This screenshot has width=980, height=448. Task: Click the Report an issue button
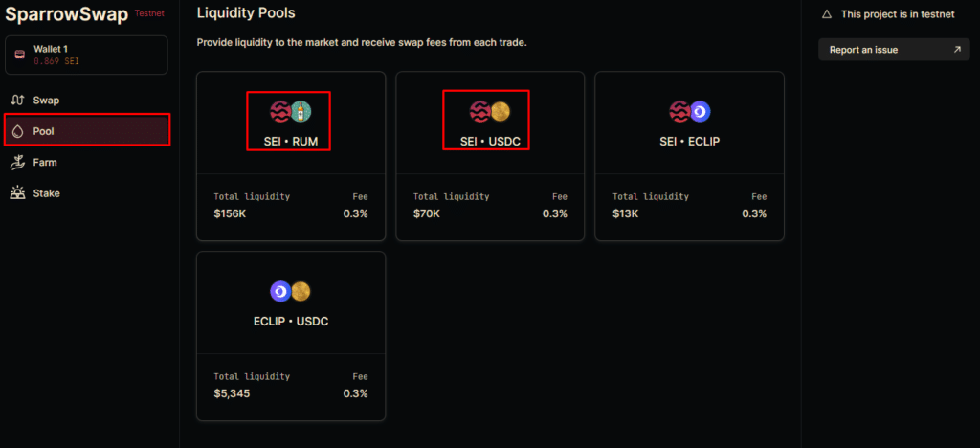[894, 50]
